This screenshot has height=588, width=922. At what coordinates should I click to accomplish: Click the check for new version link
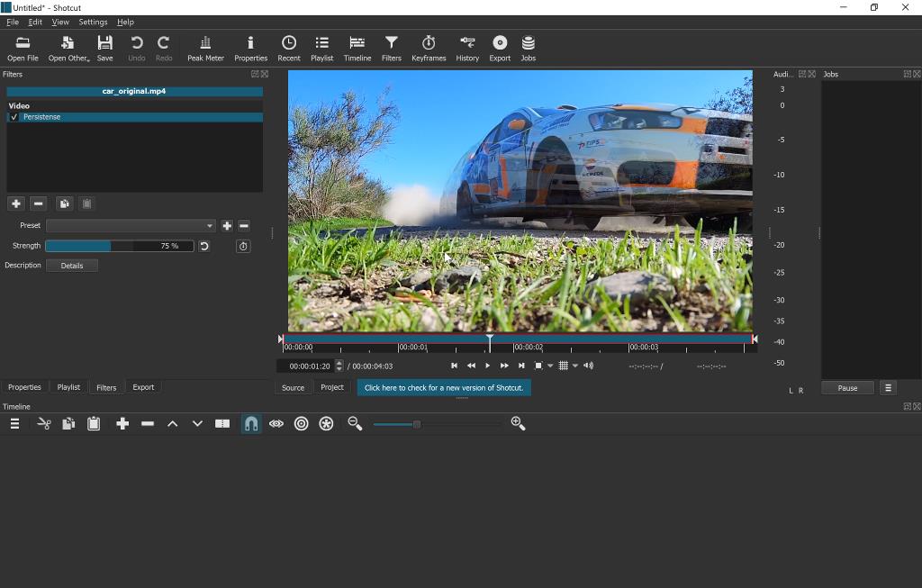[x=444, y=387]
